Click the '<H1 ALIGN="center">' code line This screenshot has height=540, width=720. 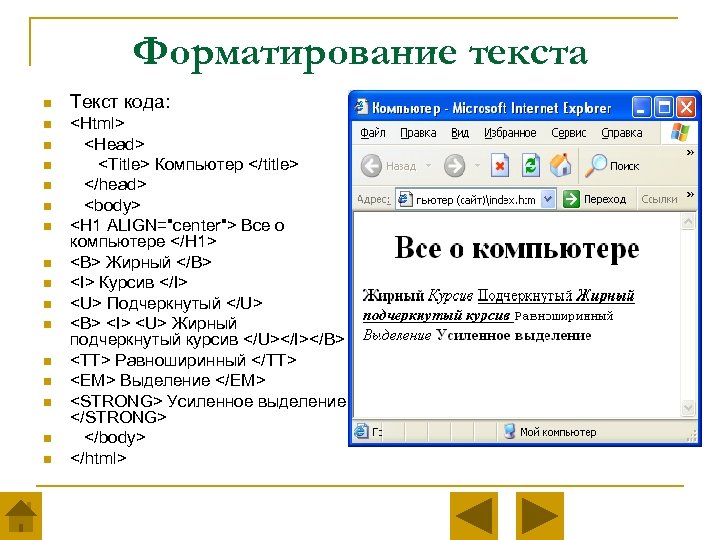(x=177, y=233)
